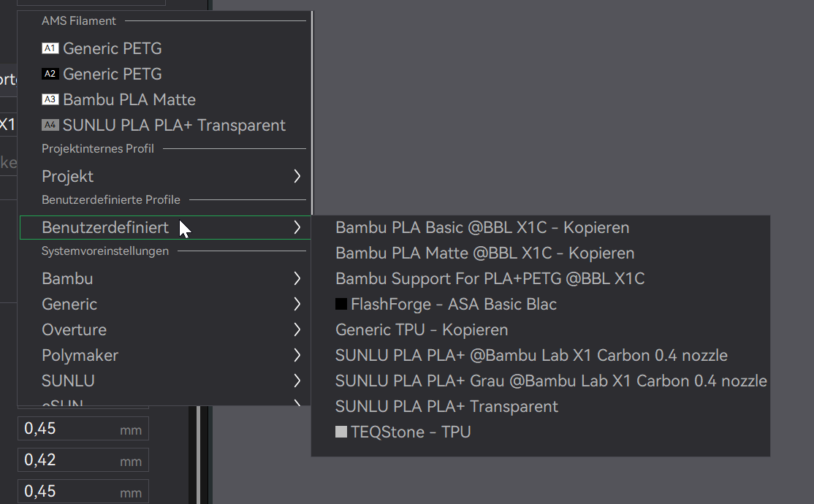Select A2 Generic PETG filament
The image size is (814, 504).
pos(165,74)
